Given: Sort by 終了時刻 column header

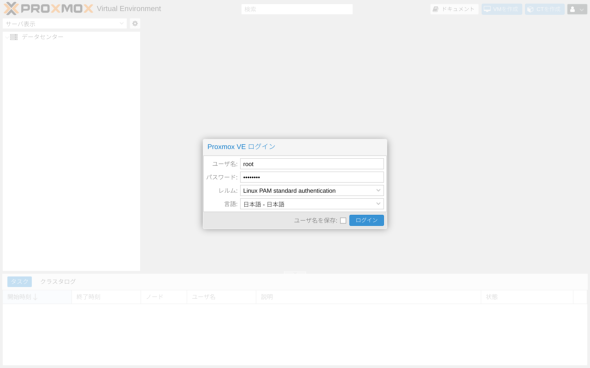Looking at the screenshot, I should coord(106,297).
